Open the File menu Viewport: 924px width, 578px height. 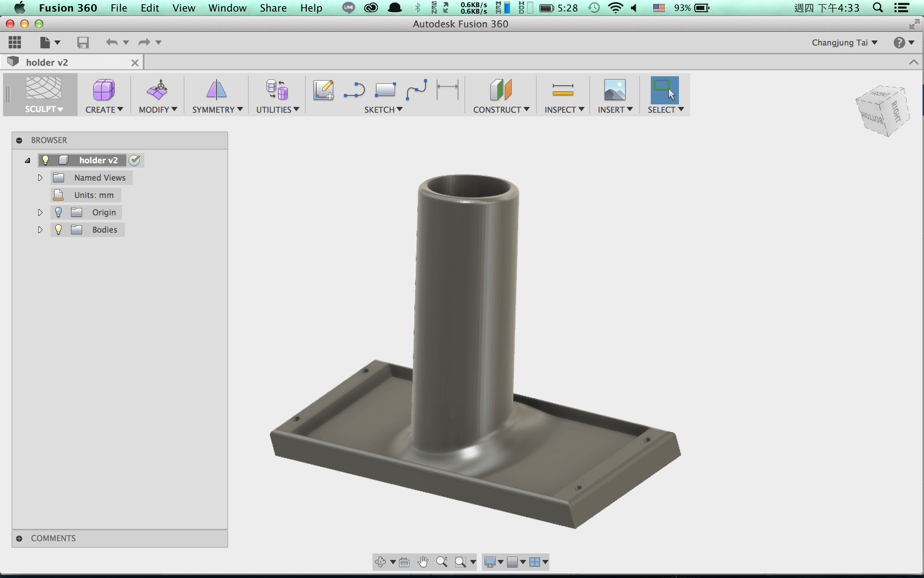coord(119,8)
